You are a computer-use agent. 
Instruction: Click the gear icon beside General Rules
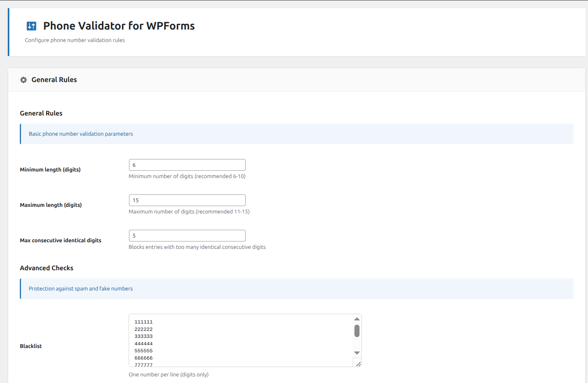click(x=23, y=80)
